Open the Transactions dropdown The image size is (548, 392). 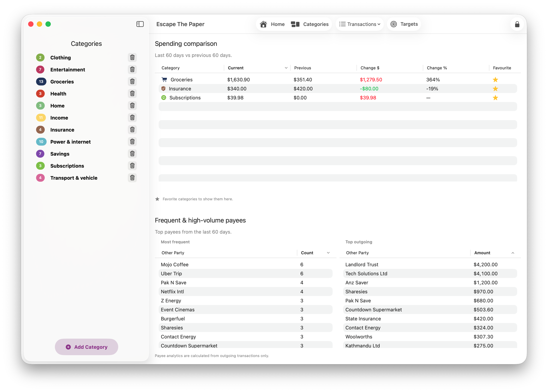click(x=360, y=24)
